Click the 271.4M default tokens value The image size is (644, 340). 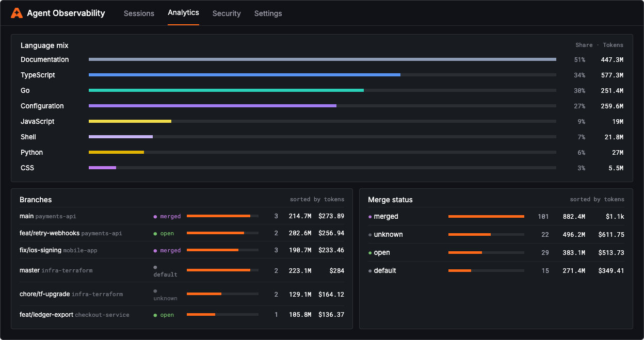pos(574,271)
